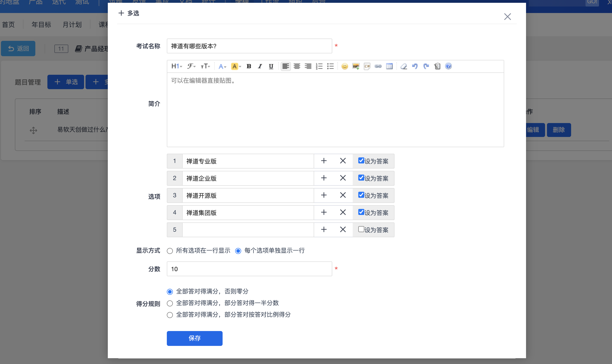The width and height of the screenshot is (612, 364).
Task: Open 年目标 tab in background page
Action: [41, 25]
